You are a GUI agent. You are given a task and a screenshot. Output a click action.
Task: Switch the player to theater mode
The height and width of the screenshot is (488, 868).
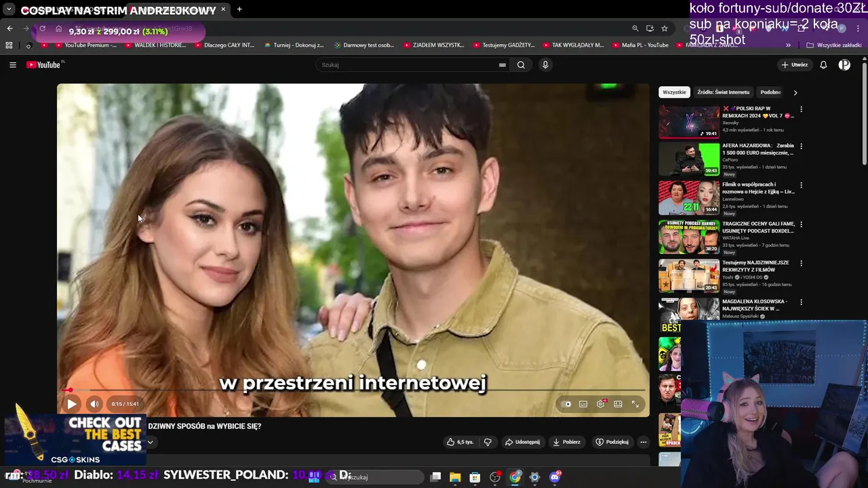point(618,404)
